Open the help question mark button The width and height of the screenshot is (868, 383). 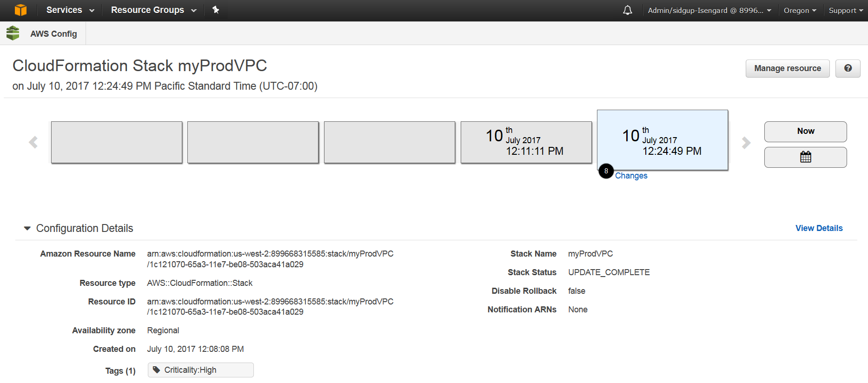pyautogui.click(x=848, y=68)
